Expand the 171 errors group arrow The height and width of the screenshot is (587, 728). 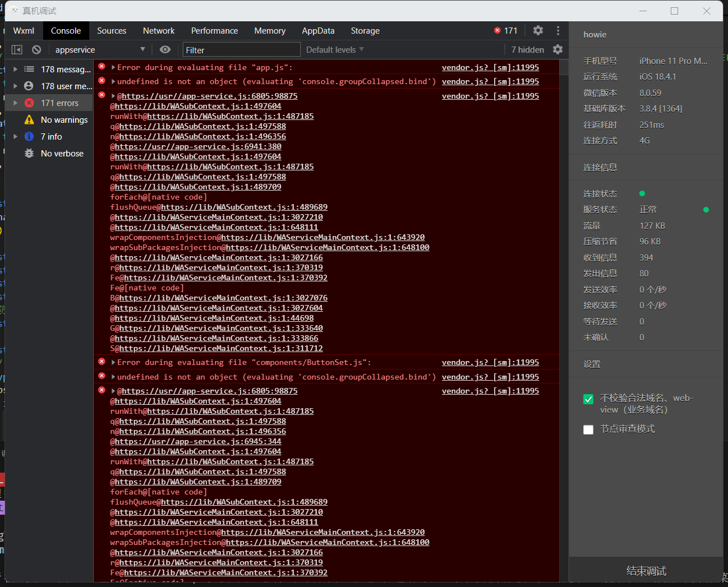click(x=15, y=103)
